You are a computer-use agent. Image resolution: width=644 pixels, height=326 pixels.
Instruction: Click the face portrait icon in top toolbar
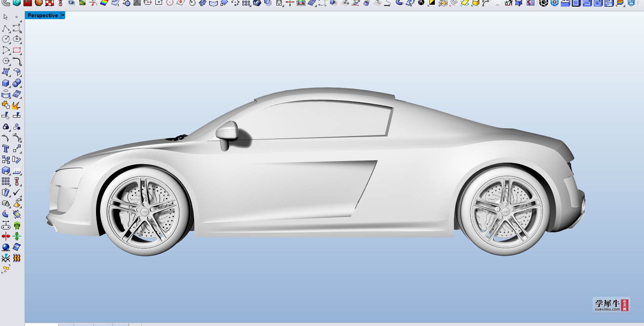[x=279, y=3]
